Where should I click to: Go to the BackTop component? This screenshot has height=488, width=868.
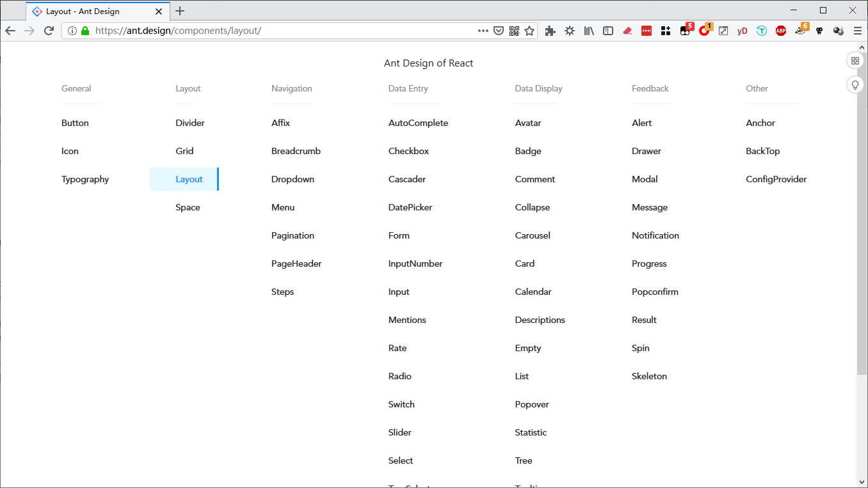point(763,151)
